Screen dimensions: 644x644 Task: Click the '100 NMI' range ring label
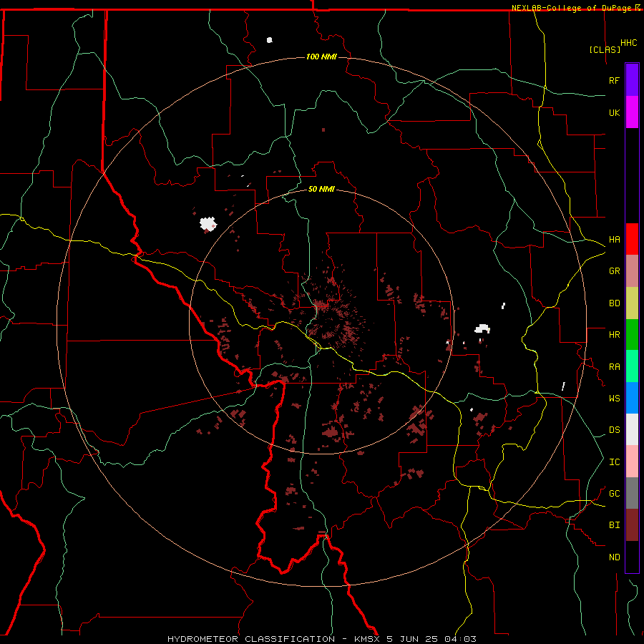321,57
